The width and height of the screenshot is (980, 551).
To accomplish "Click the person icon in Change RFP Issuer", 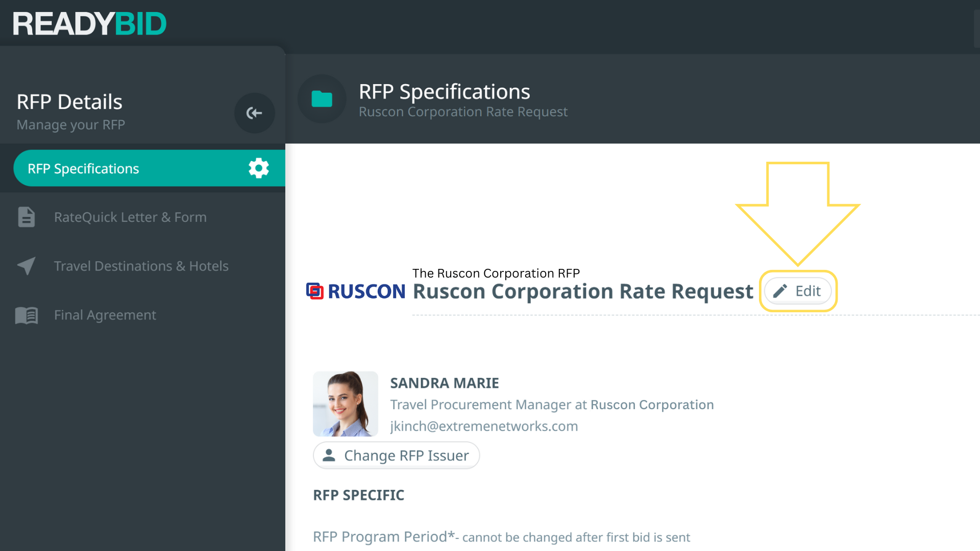I will [x=329, y=455].
